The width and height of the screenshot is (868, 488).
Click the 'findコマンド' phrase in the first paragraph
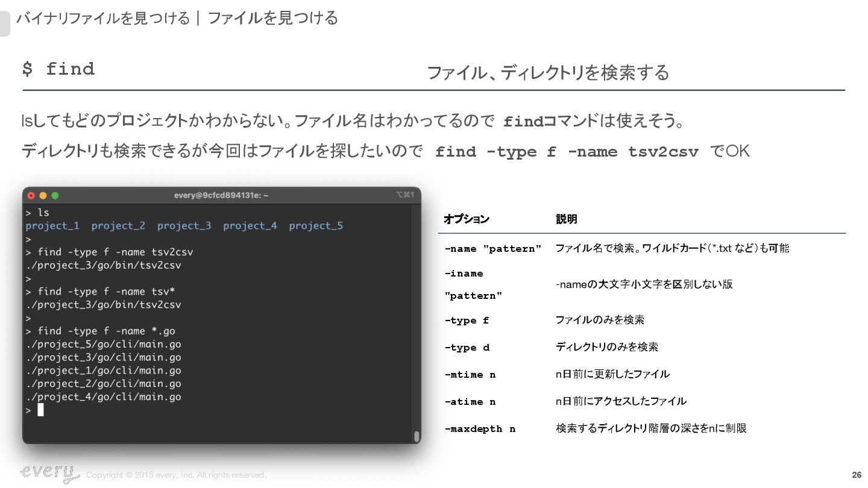pos(551,122)
